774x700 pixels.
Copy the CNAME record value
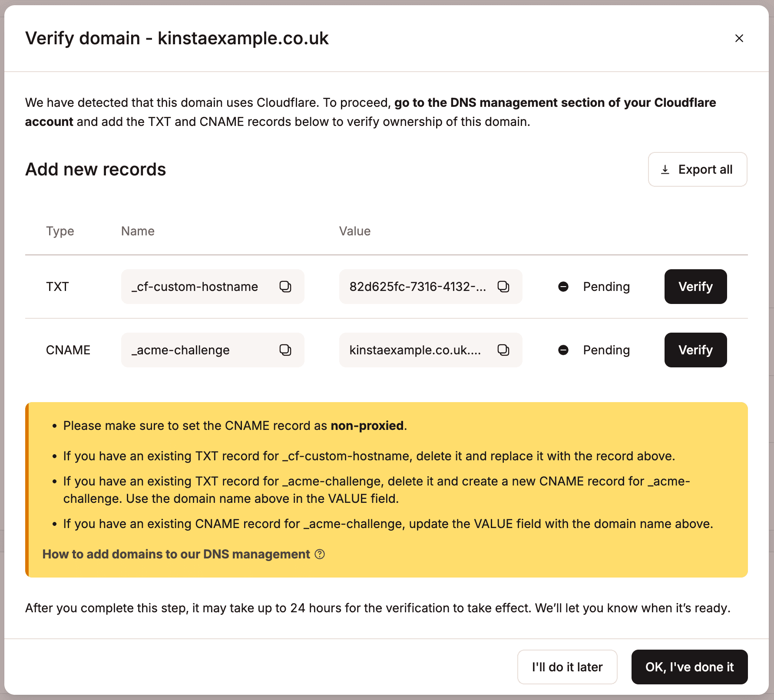point(503,350)
